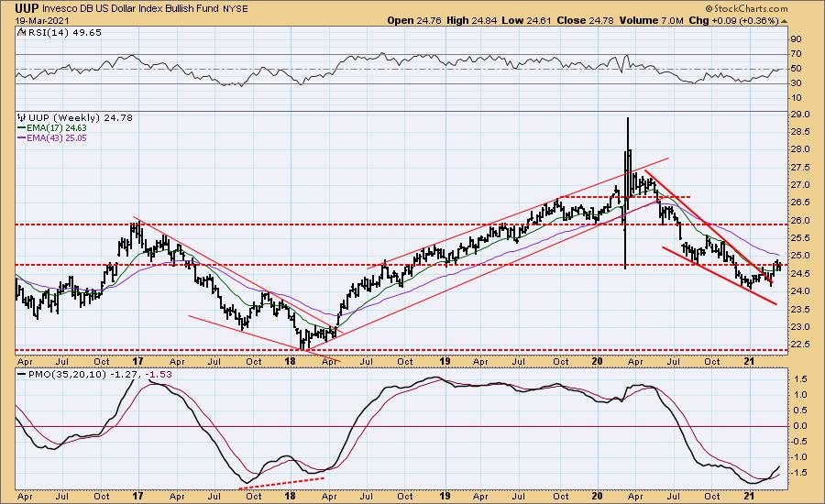Click the Chg +0.09 (+0.36%) value

(x=733, y=20)
